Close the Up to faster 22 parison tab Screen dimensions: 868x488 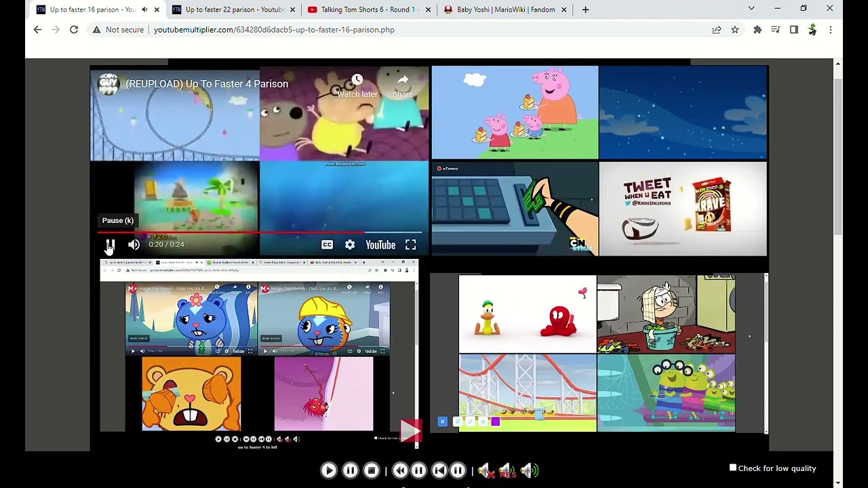(x=292, y=9)
